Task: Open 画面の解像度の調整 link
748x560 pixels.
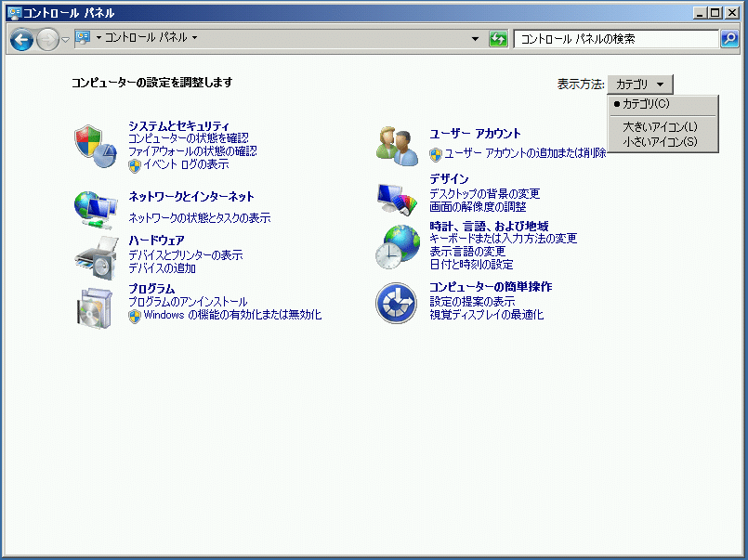Action: tap(478, 207)
